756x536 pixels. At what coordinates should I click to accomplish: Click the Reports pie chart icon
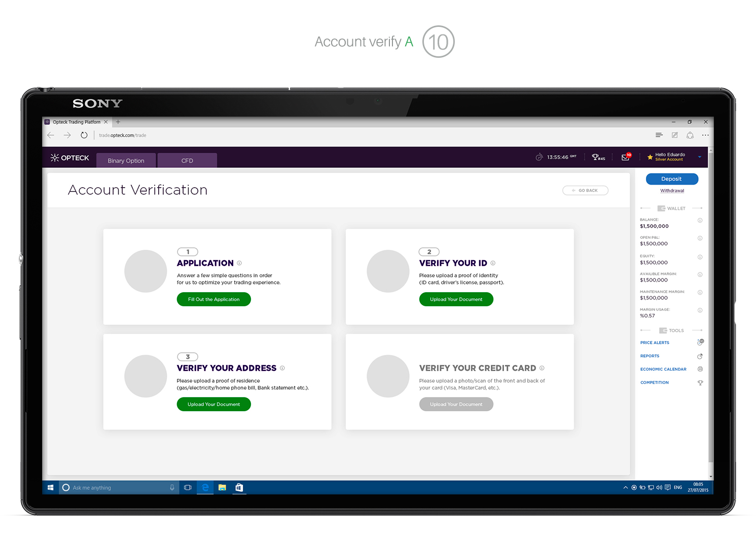click(x=700, y=356)
